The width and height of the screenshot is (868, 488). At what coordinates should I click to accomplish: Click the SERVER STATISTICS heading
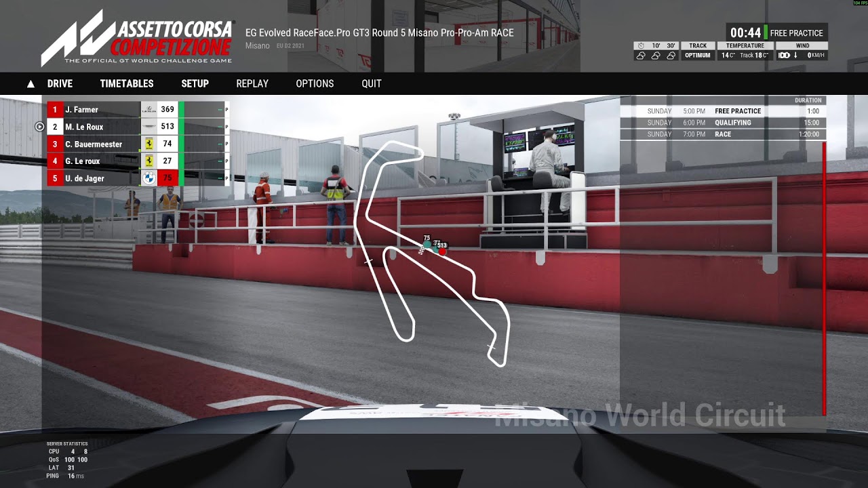tap(67, 444)
